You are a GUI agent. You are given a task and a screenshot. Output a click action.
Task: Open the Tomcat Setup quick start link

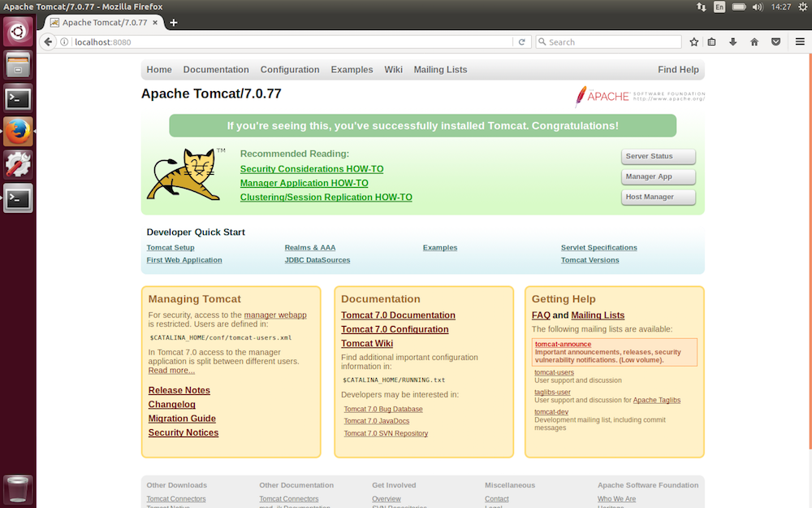coord(171,248)
